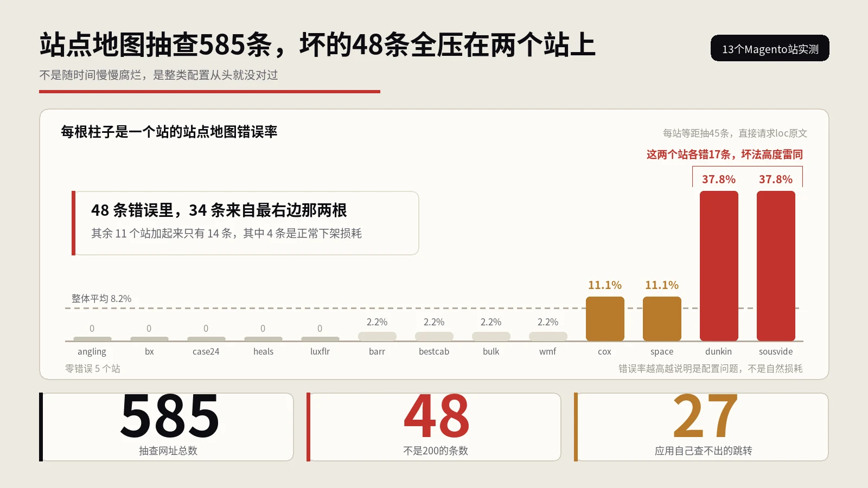Click red annotation 这两个站各错17条，坏法高度雷同
Viewport: 868px width, 488px height.
click(x=724, y=155)
